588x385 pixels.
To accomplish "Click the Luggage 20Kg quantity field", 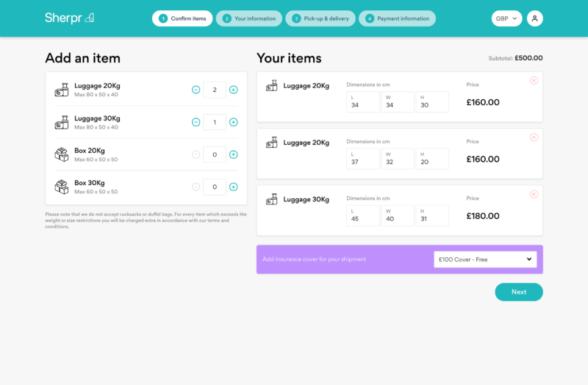I will pos(215,90).
